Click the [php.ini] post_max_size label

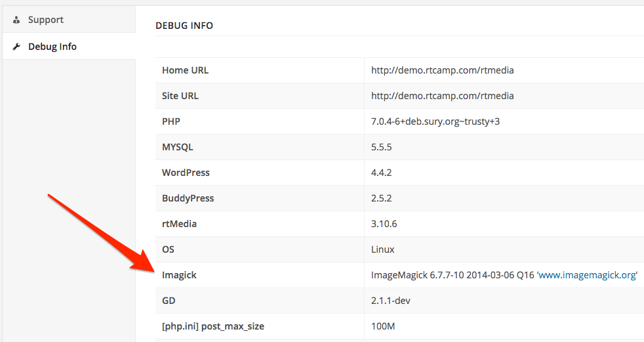pos(212,326)
